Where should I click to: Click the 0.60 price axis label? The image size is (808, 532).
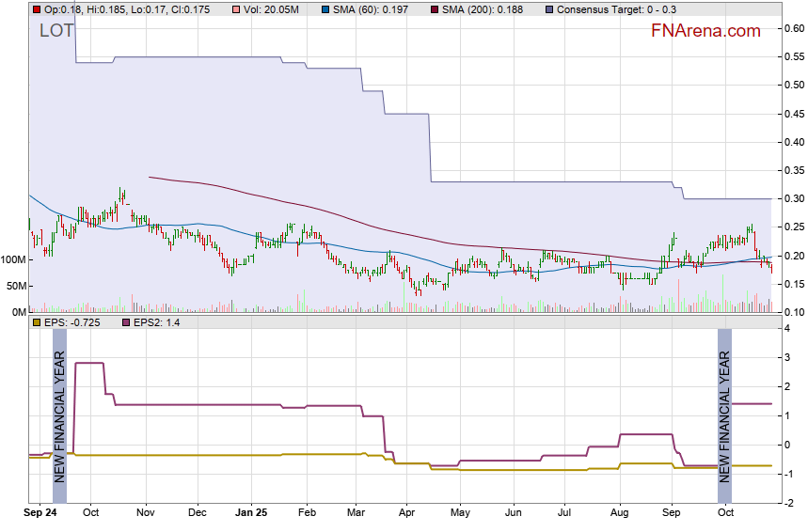point(794,28)
